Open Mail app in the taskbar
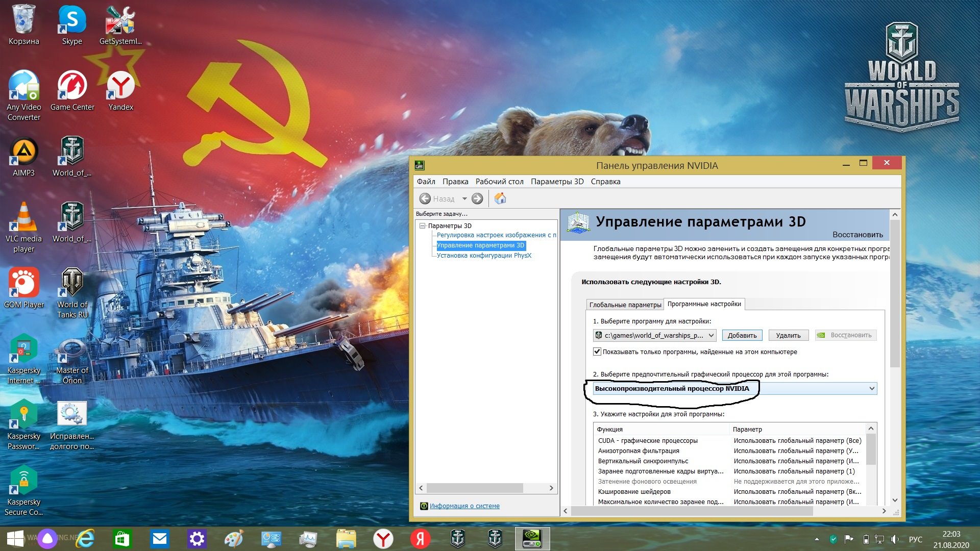The image size is (980, 551). click(160, 539)
